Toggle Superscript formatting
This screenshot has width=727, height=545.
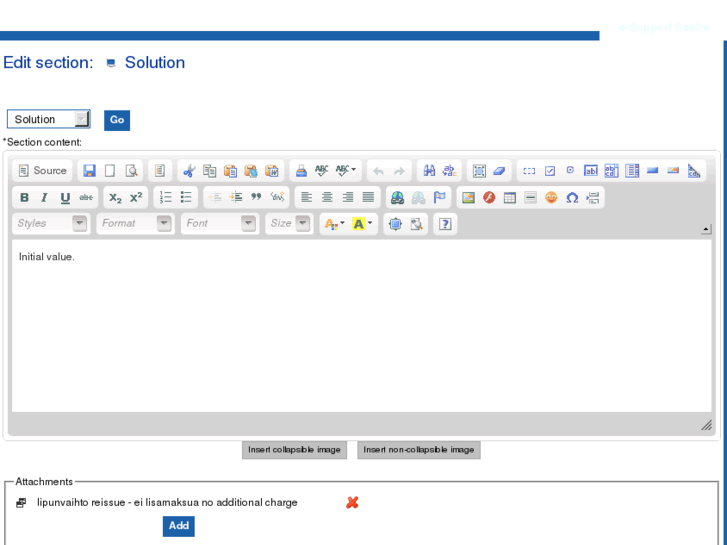click(136, 198)
